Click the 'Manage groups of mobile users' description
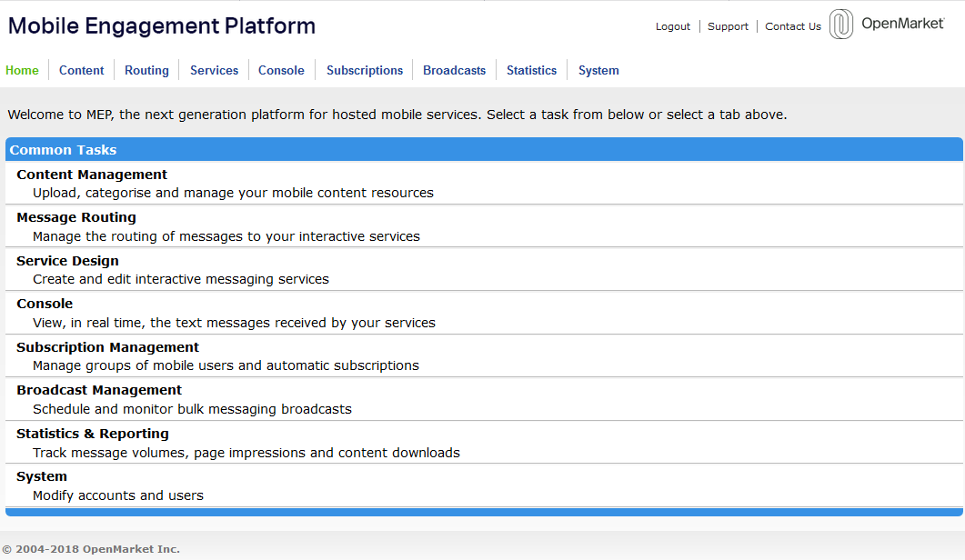Viewport: 965px width, 560px height. tap(226, 365)
